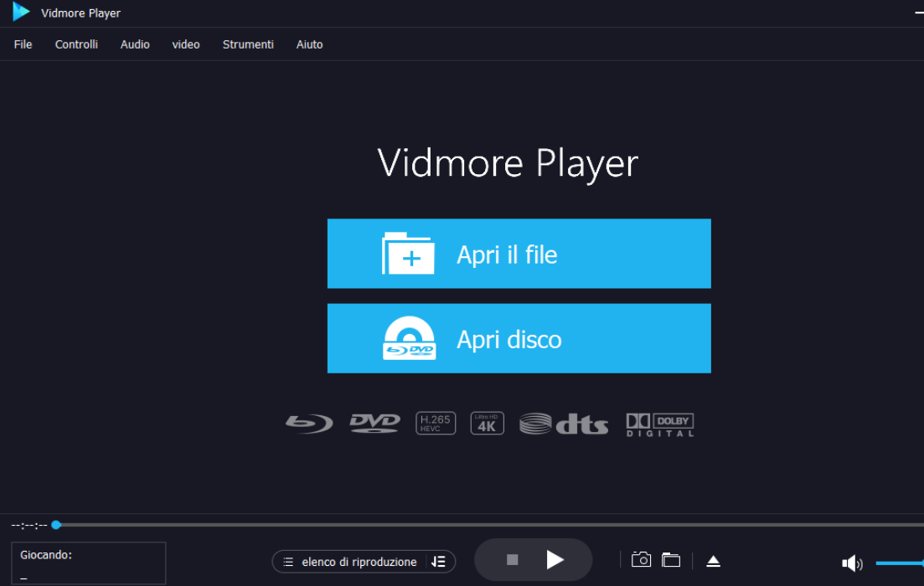Stop playback with the stop button
The height and width of the screenshot is (586, 924).
point(512,559)
